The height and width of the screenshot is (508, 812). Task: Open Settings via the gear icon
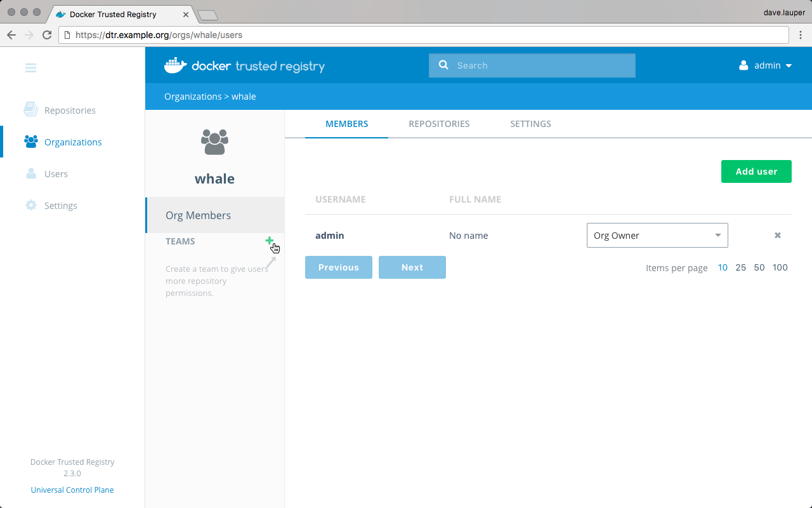pos(30,205)
